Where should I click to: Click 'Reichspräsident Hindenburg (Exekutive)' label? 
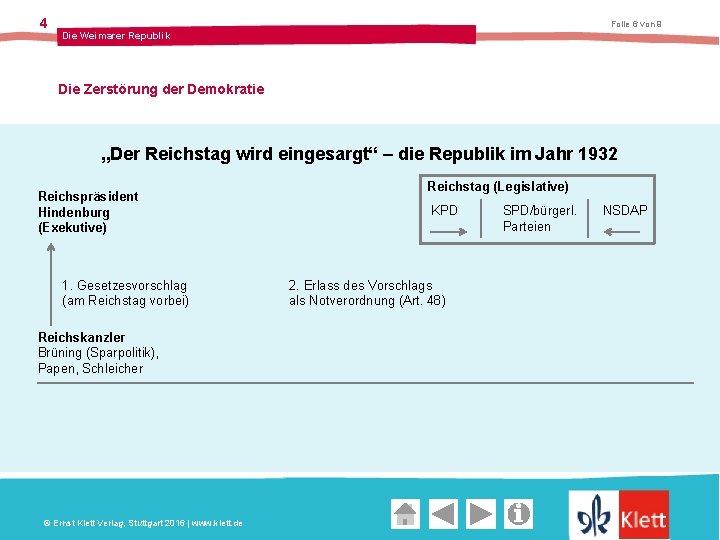click(88, 212)
